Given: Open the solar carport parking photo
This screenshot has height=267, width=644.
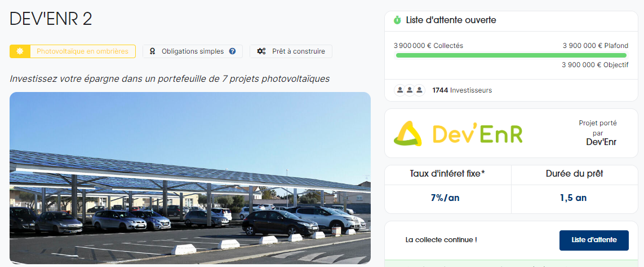Looking at the screenshot, I should pos(190,178).
